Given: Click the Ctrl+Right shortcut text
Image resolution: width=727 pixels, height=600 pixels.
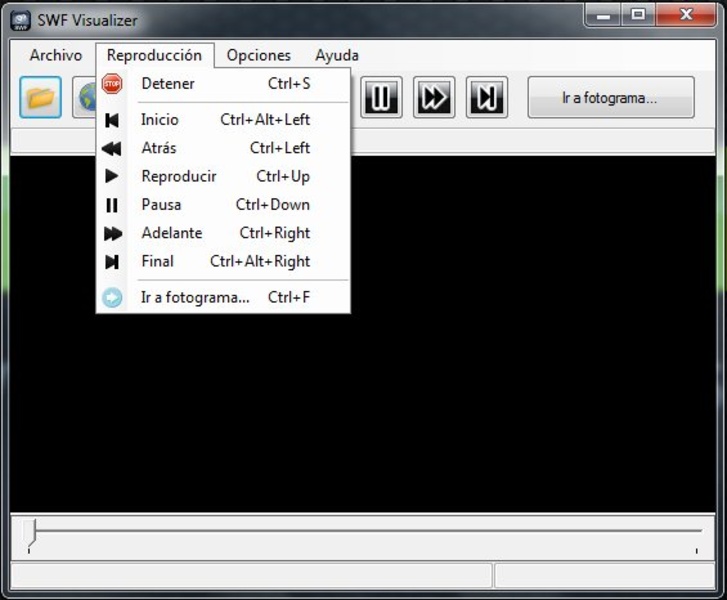Looking at the screenshot, I should point(274,233).
